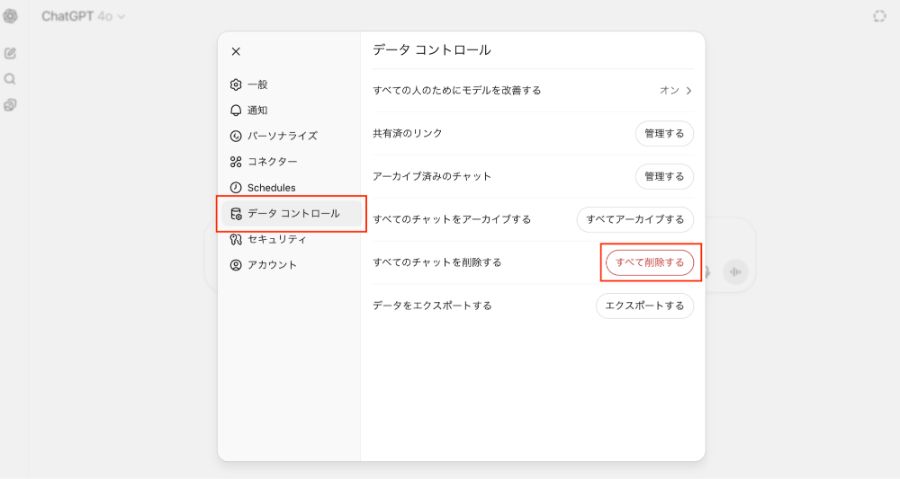Image resolution: width=900 pixels, height=479 pixels.
Task: Open the 通知 settings section
Action: click(291, 110)
